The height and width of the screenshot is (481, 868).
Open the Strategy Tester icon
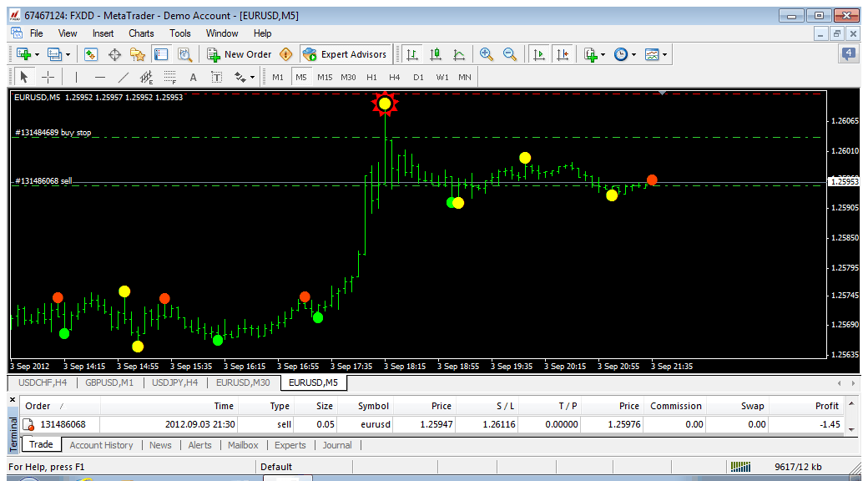click(x=184, y=54)
